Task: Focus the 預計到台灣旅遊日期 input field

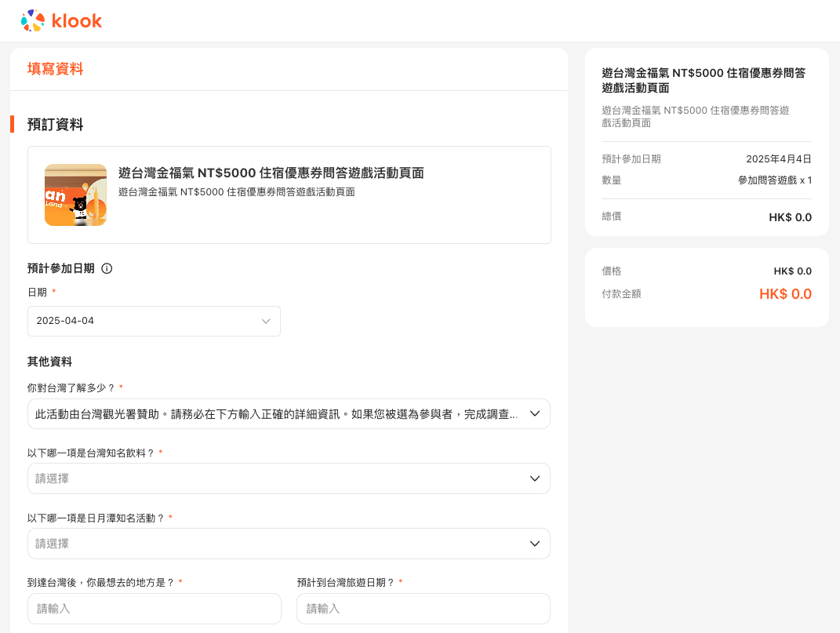Action: [x=424, y=609]
